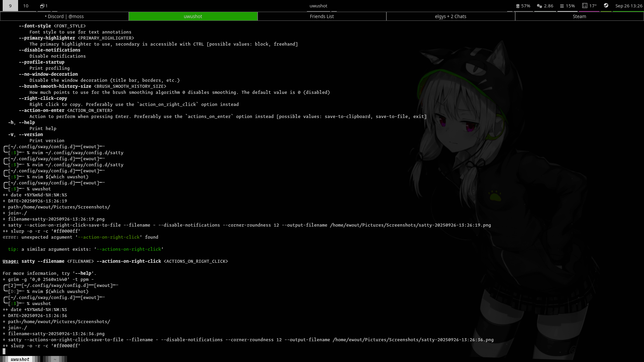Image resolution: width=644 pixels, height=362 pixels.
Task: Switch to workspace 9
Action: click(x=10, y=6)
